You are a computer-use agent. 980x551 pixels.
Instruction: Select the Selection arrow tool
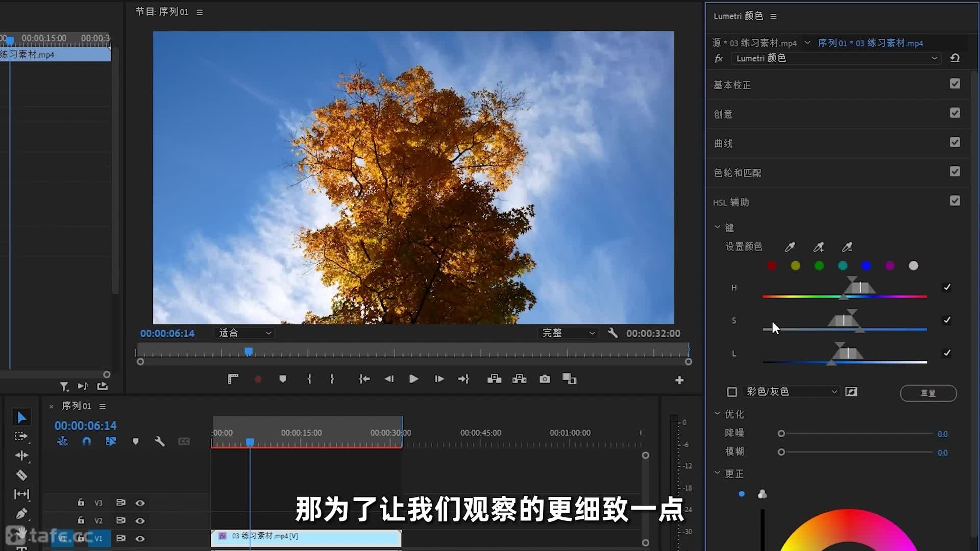pos(21,417)
